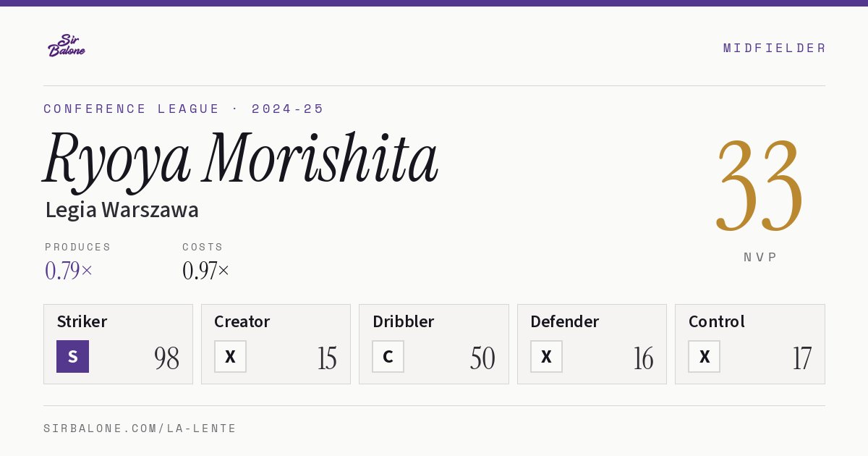Select the X grade badge under Control
This screenshot has width=868, height=456.
[704, 356]
